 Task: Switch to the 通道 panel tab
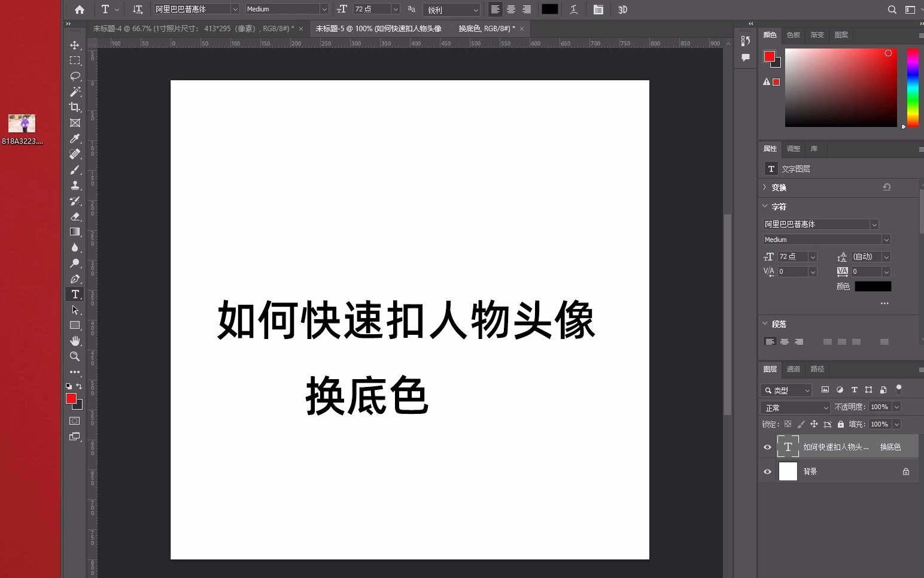tap(793, 369)
